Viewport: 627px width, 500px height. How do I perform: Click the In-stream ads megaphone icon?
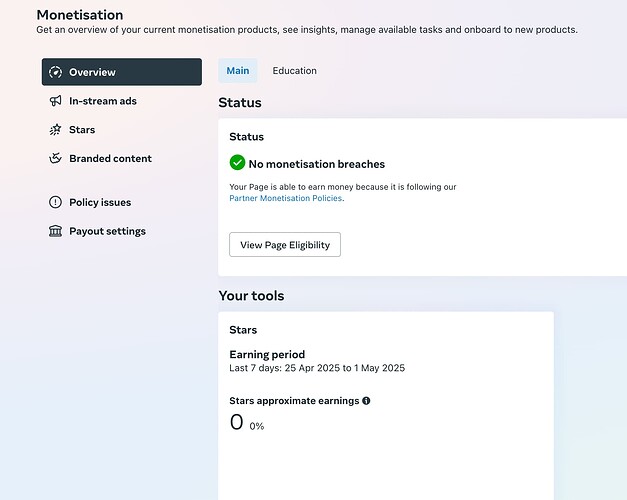point(55,101)
